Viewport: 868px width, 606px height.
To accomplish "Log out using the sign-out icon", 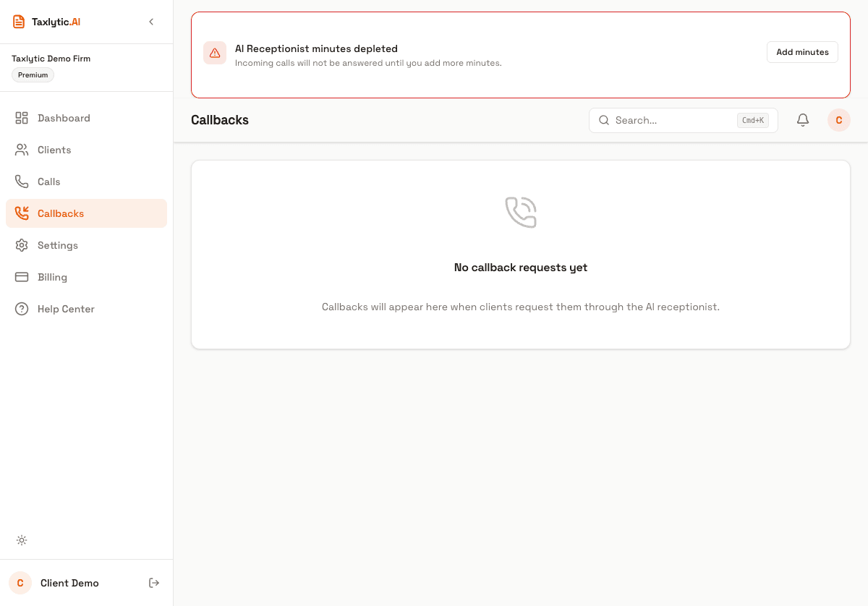I will coord(154,582).
